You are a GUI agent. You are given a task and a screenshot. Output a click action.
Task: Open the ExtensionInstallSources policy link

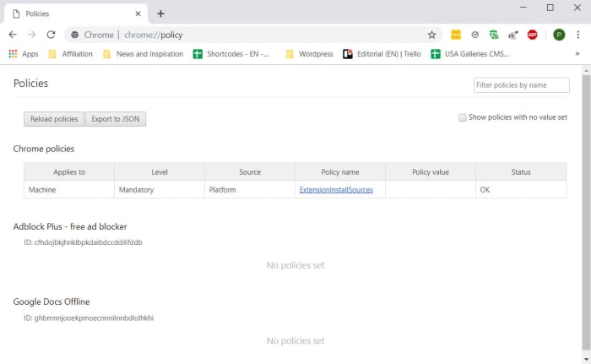(336, 190)
